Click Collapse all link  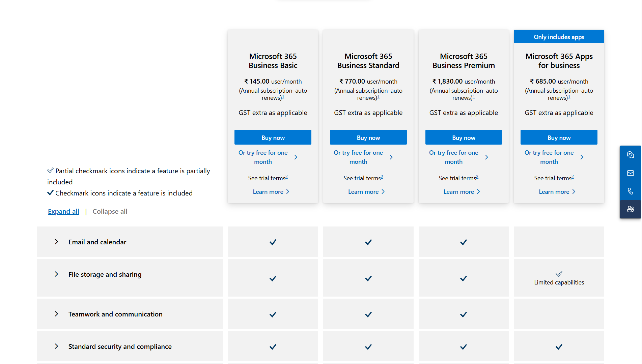pyautogui.click(x=110, y=211)
